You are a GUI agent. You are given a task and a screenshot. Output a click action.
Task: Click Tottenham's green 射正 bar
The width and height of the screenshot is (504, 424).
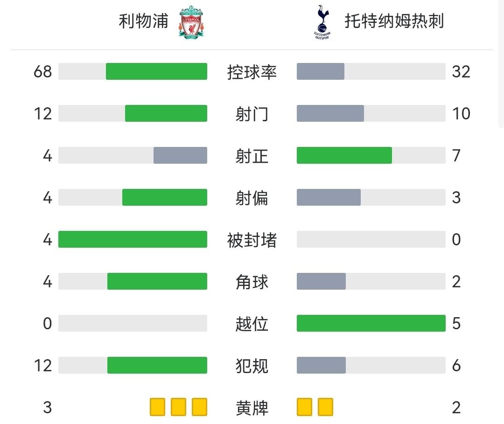tap(344, 155)
